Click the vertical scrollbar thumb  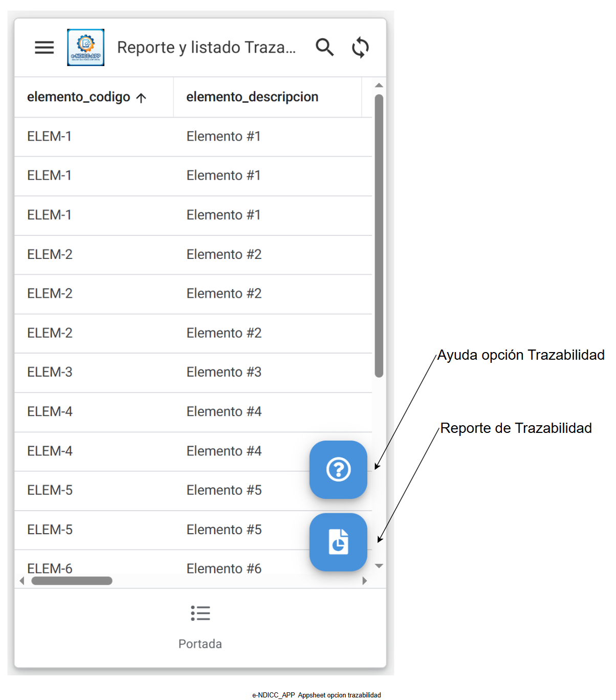tap(379, 235)
